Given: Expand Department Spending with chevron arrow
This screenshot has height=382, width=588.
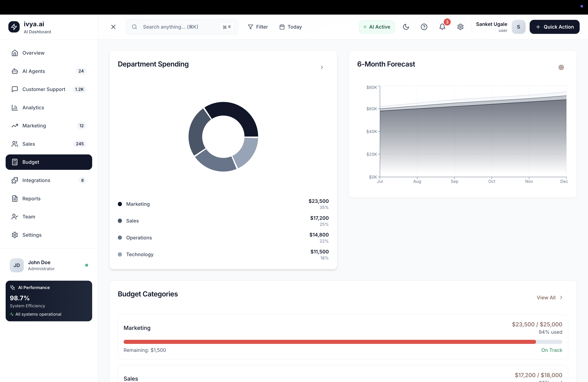Looking at the screenshot, I should [322, 67].
